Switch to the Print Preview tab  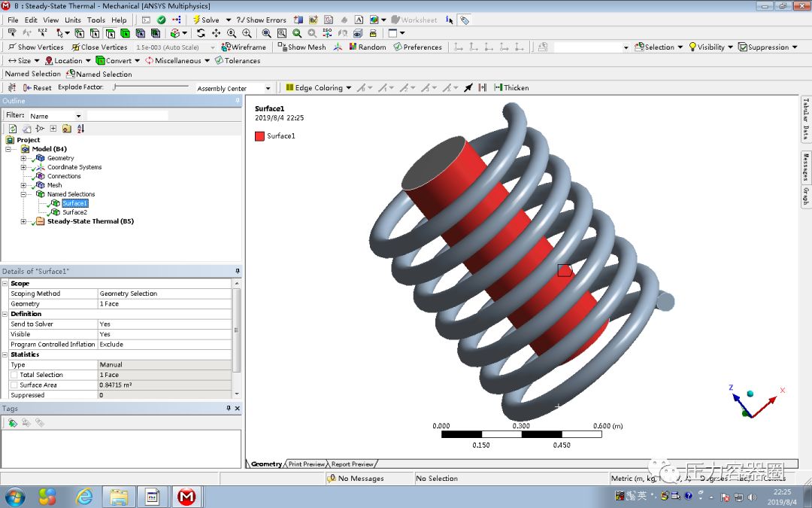305,464
